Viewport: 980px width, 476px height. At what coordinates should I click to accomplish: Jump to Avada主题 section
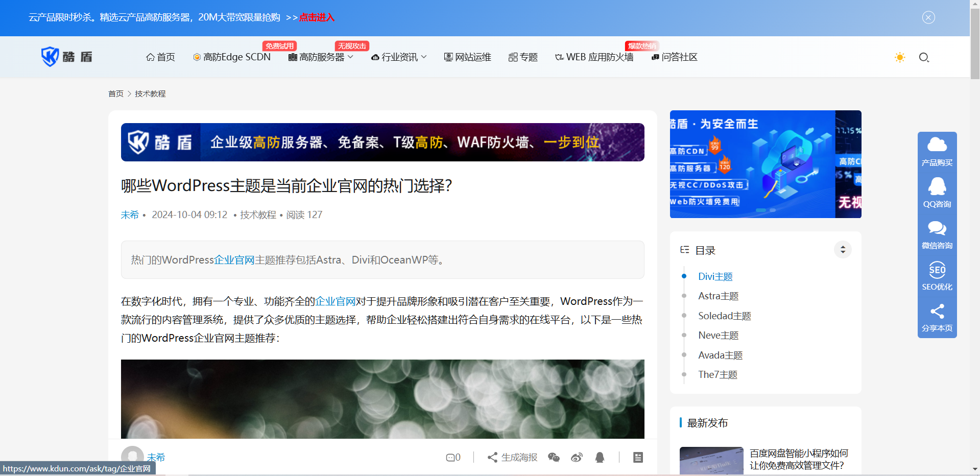(x=721, y=355)
